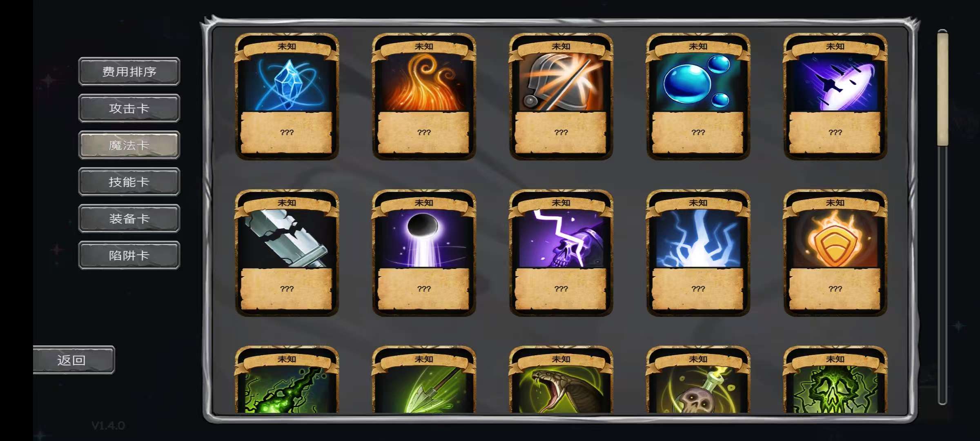This screenshot has width=980, height=441.
Task: Select the green arrow card
Action: coord(424,380)
